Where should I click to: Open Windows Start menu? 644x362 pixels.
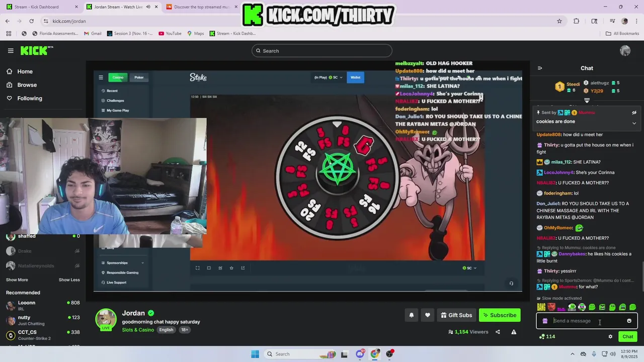(255, 354)
